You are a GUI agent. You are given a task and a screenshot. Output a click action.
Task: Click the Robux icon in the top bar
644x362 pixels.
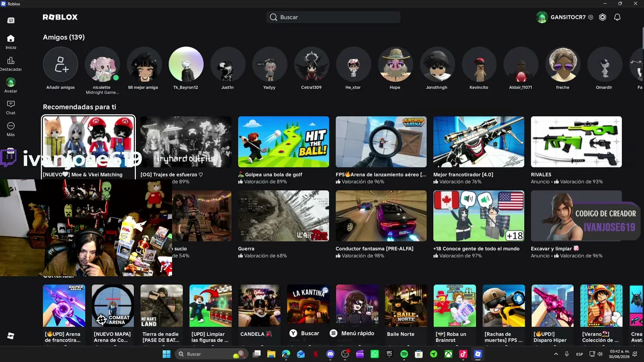click(x=602, y=17)
